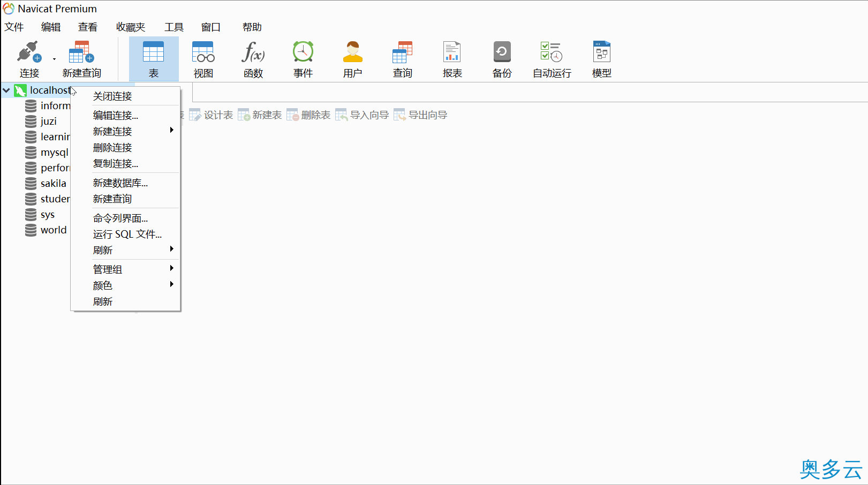Open the Favorites (收藏夹) menu

131,27
